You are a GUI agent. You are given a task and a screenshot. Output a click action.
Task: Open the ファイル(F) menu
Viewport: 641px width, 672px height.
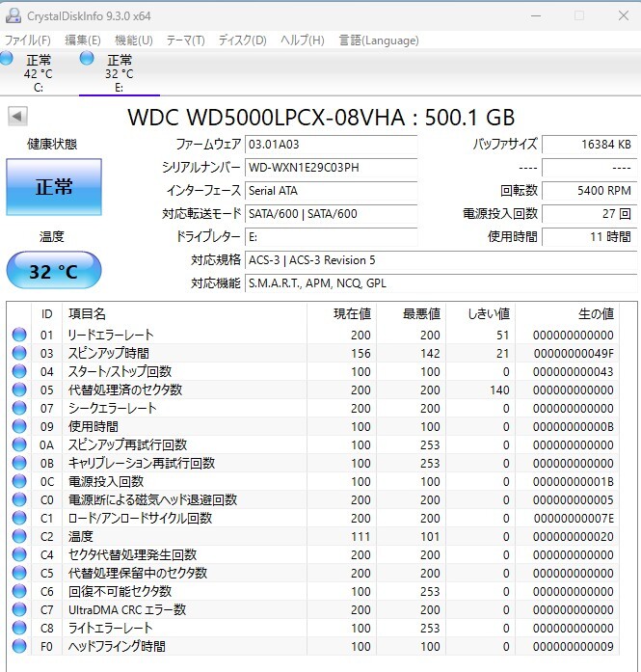pos(28,40)
